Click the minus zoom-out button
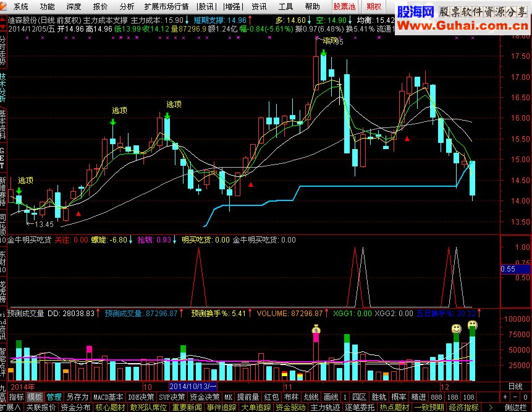The height and width of the screenshot is (412, 532). pyautogui.click(x=515, y=397)
